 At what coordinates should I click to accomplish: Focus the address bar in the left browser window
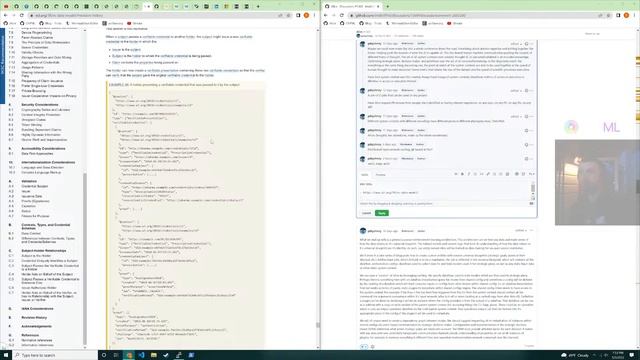point(155,16)
